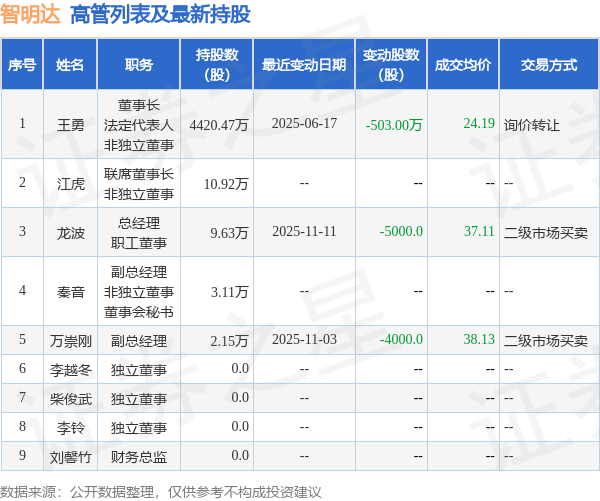This screenshot has height=501, width=600.
Task: Click the name 江虎
Action: point(70,184)
